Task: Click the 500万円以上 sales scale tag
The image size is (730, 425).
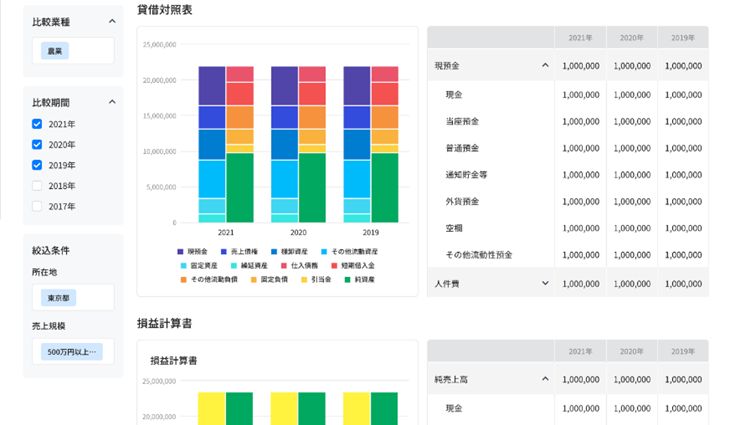Action: pos(70,352)
